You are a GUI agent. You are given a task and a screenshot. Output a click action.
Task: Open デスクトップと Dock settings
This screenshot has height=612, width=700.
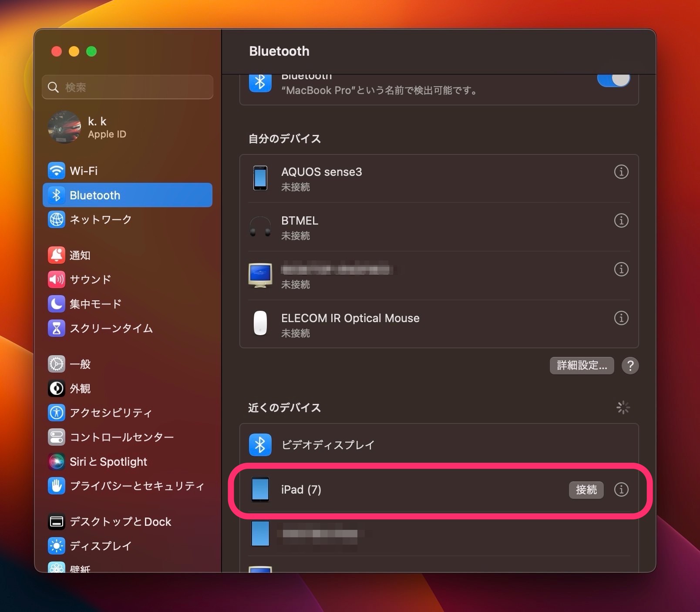(128, 521)
